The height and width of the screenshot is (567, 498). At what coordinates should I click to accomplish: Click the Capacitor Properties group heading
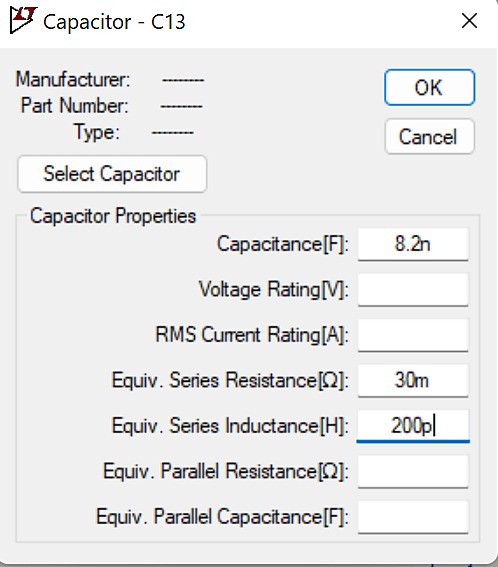point(113,216)
